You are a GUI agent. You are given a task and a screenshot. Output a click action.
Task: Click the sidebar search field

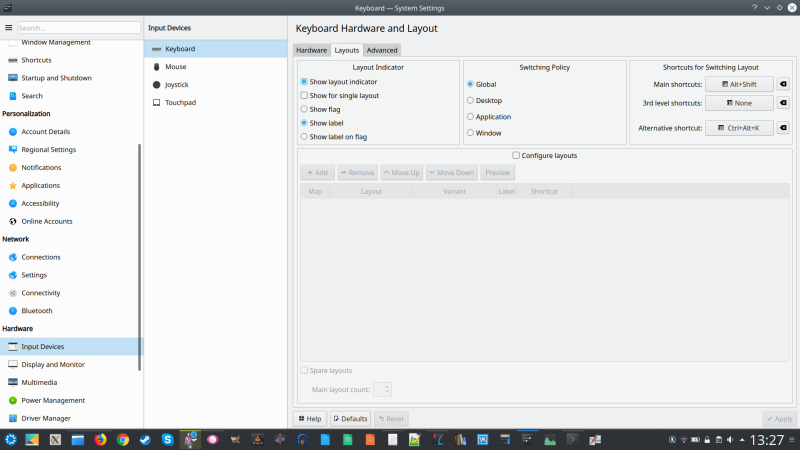[78, 28]
